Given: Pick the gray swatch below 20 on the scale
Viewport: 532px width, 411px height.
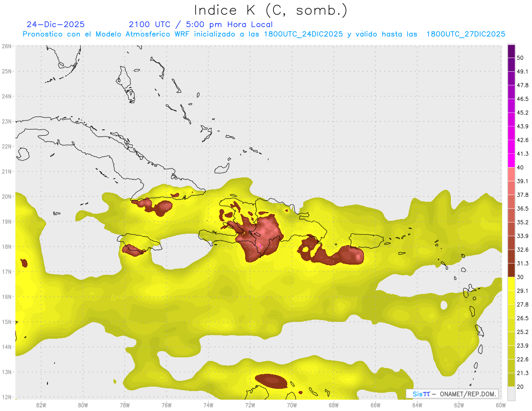Looking at the screenshot, I should [511, 393].
